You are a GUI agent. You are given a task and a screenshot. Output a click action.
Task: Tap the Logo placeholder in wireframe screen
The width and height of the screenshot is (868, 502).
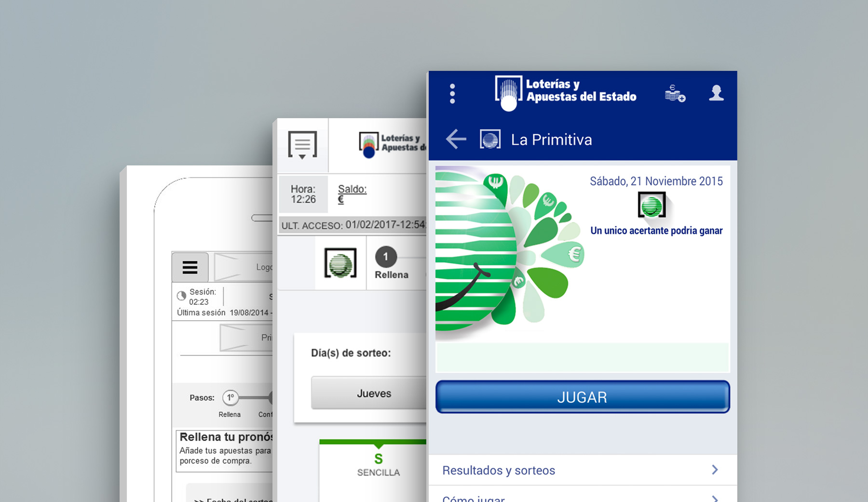tap(244, 267)
